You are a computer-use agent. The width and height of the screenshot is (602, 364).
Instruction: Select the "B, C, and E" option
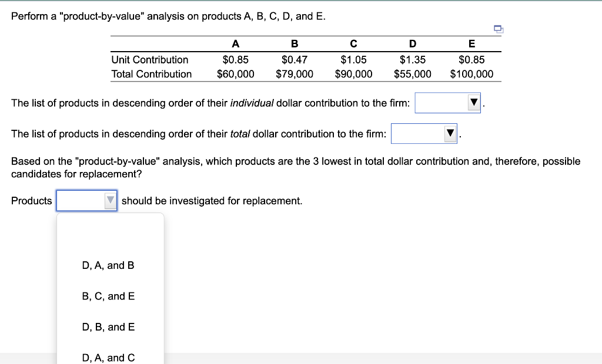(108, 296)
